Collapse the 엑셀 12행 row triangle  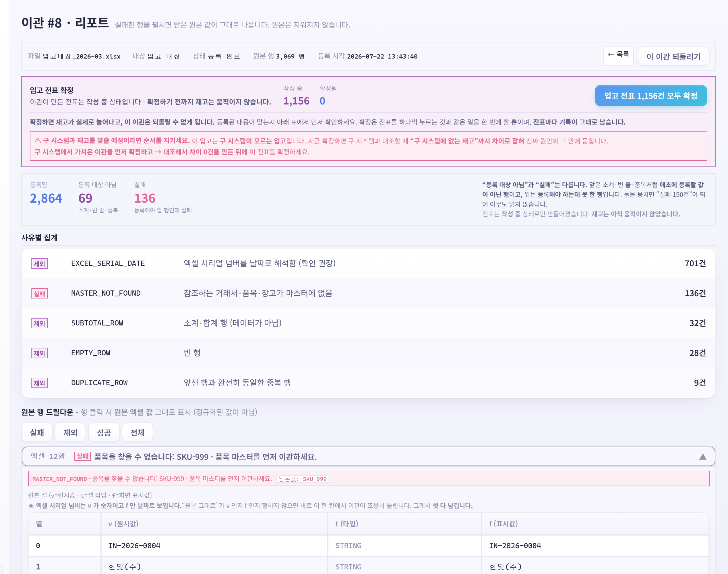pos(703,456)
